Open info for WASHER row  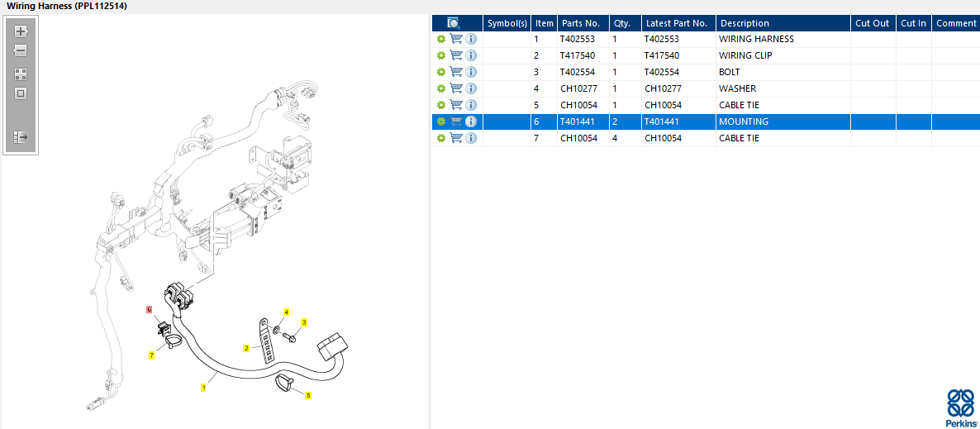(x=471, y=88)
